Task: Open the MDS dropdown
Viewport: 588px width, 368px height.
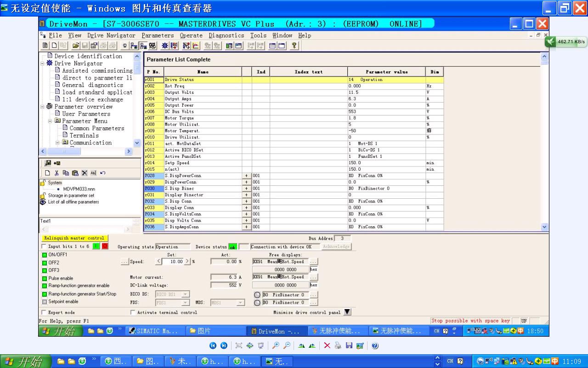Action: 240,303
